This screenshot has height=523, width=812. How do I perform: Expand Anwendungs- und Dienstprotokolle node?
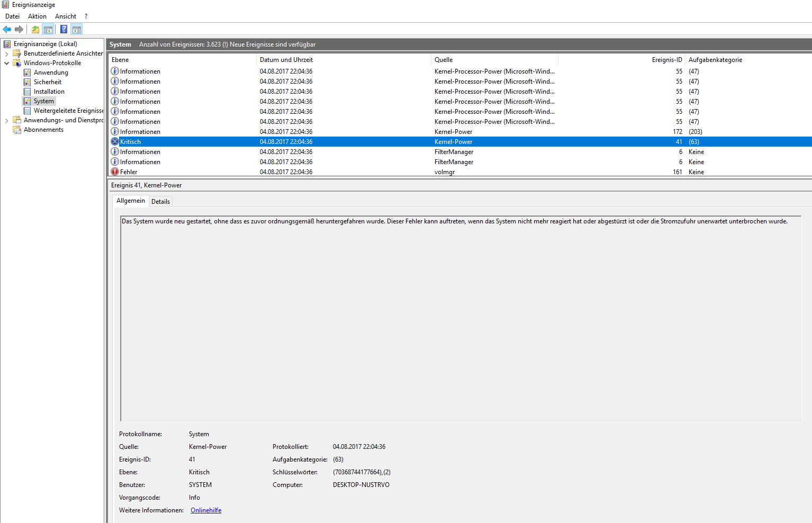pos(6,120)
